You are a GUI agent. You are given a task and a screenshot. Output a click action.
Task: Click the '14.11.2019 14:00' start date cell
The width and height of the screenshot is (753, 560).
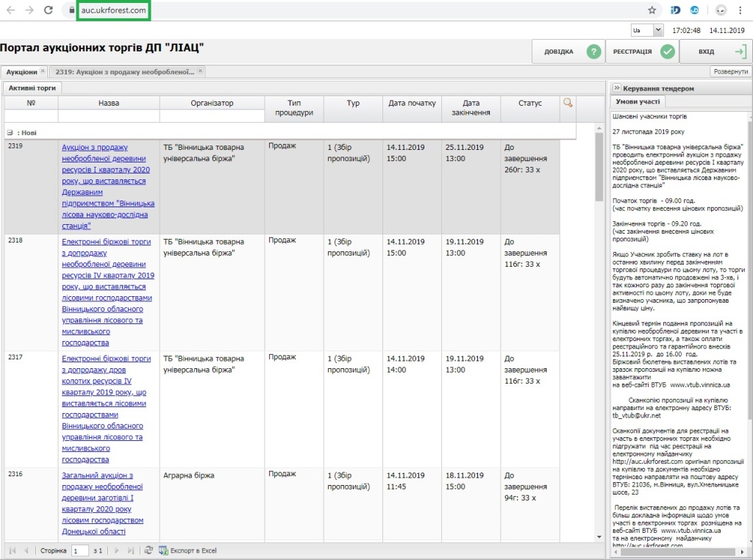(412, 409)
